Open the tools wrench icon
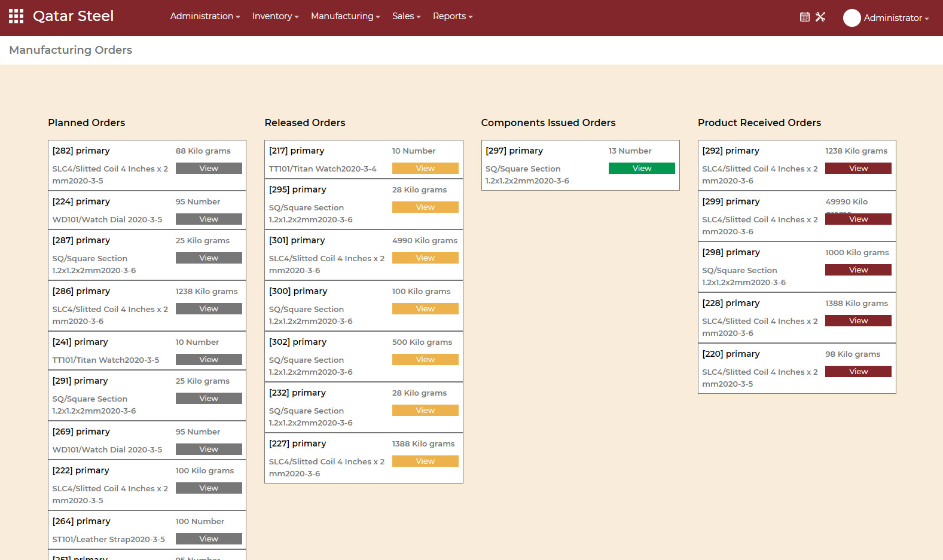Screen dimensions: 943x560 820,17
